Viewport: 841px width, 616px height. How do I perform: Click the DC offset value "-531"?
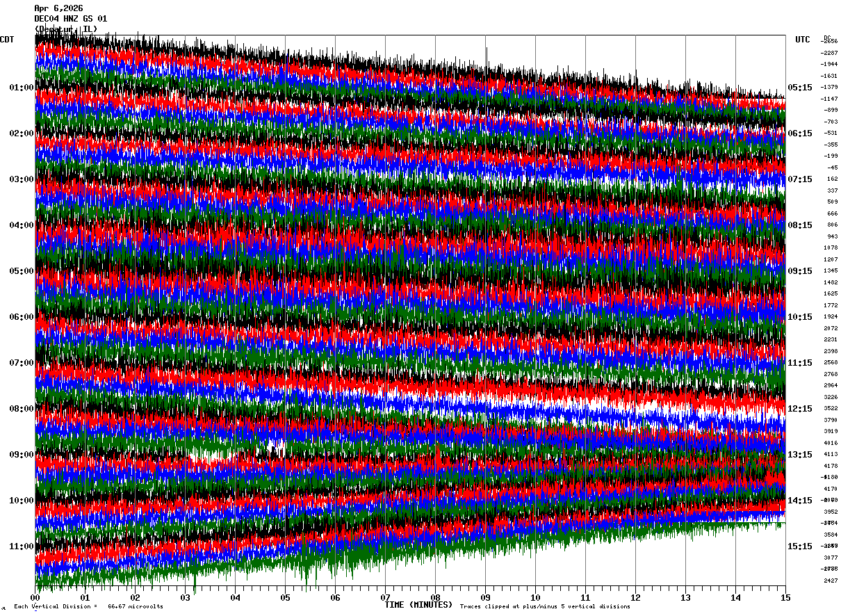[831, 133]
